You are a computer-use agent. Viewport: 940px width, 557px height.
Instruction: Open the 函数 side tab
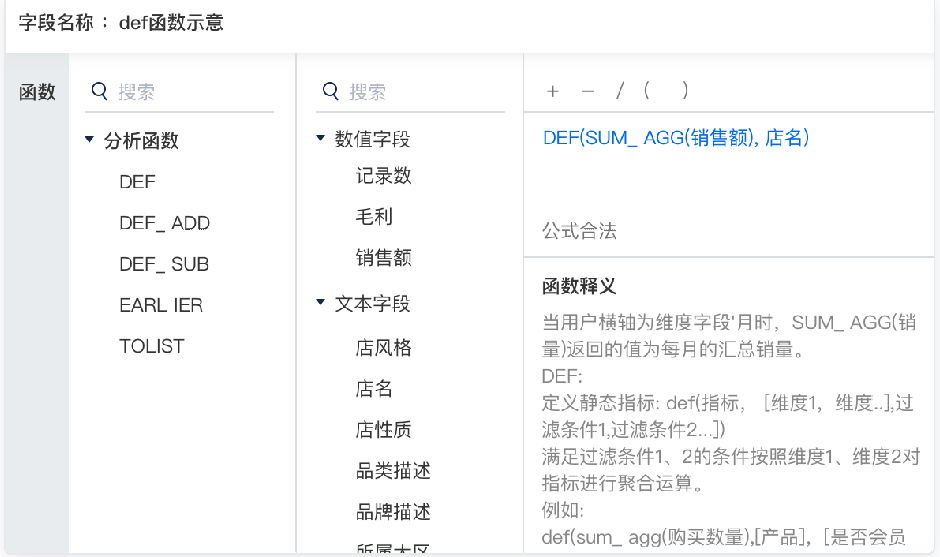tap(37, 92)
